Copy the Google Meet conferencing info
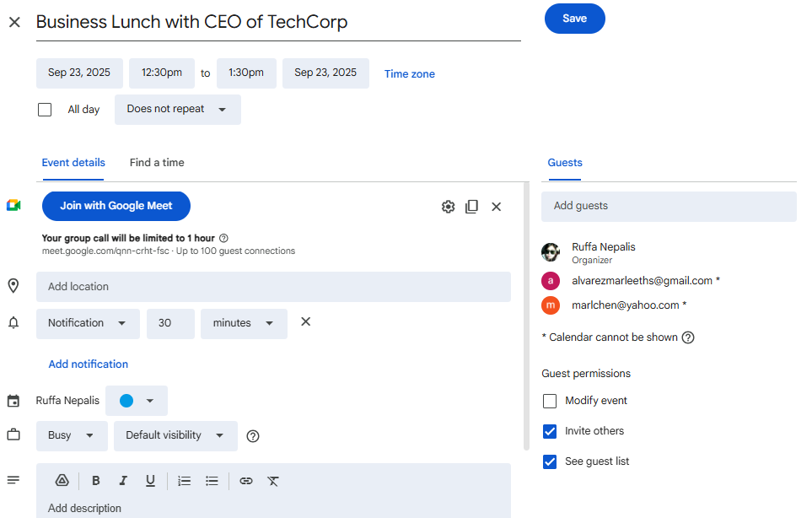Image resolution: width=812 pixels, height=518 pixels. 472,207
